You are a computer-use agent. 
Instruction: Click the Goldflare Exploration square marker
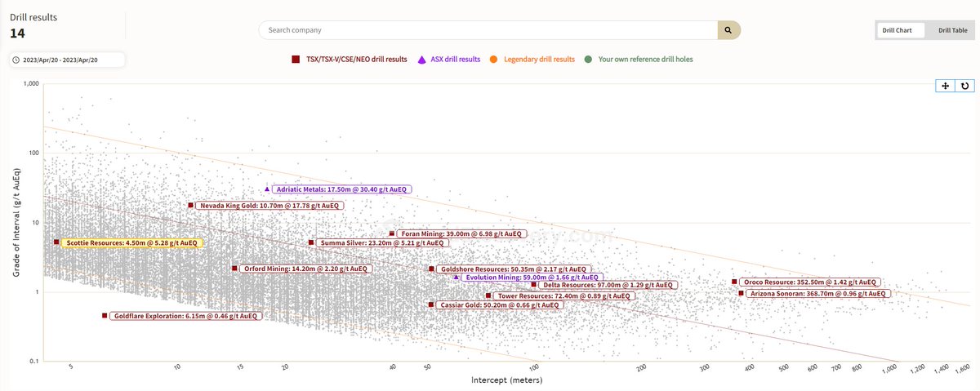click(x=105, y=316)
